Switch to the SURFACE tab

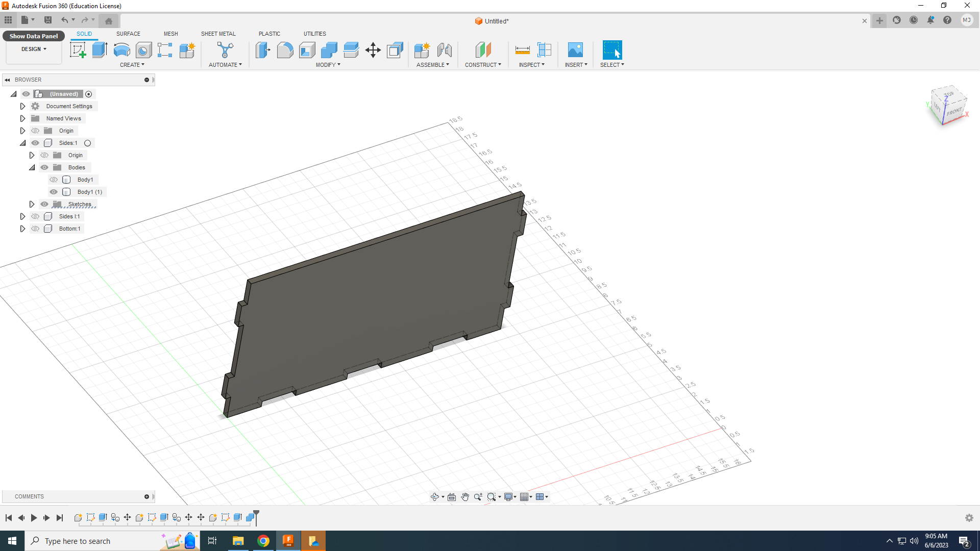128,34
